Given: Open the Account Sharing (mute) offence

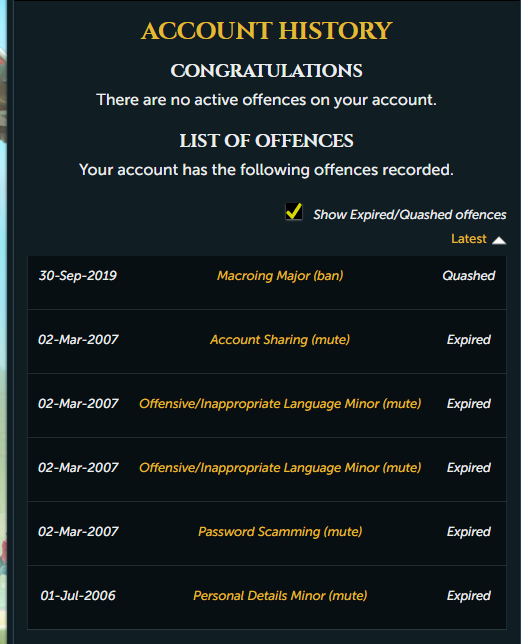Looking at the screenshot, I should point(280,340).
